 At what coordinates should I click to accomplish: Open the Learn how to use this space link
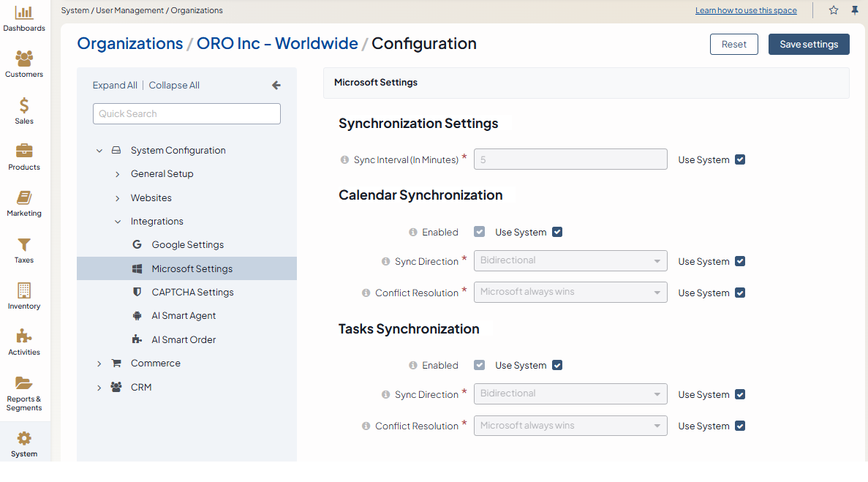[x=746, y=11]
